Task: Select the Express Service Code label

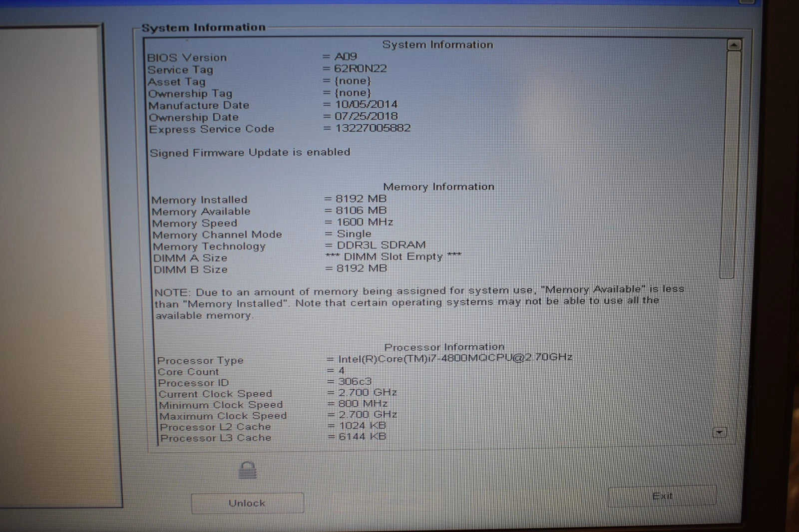Action: click(212, 129)
